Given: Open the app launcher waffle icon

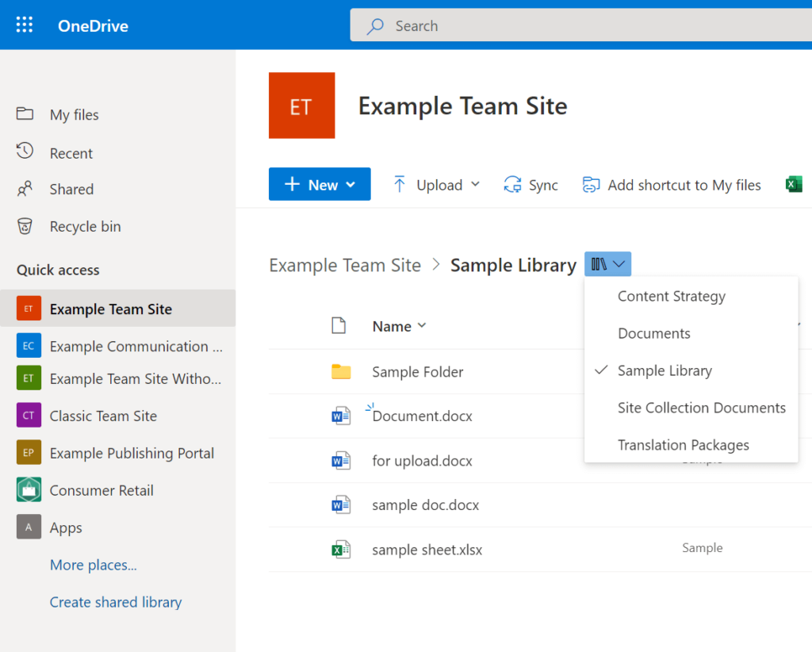Looking at the screenshot, I should coord(25,25).
